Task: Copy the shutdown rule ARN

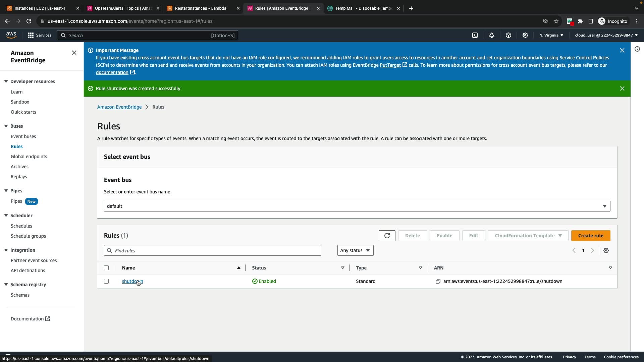Action: point(438,281)
